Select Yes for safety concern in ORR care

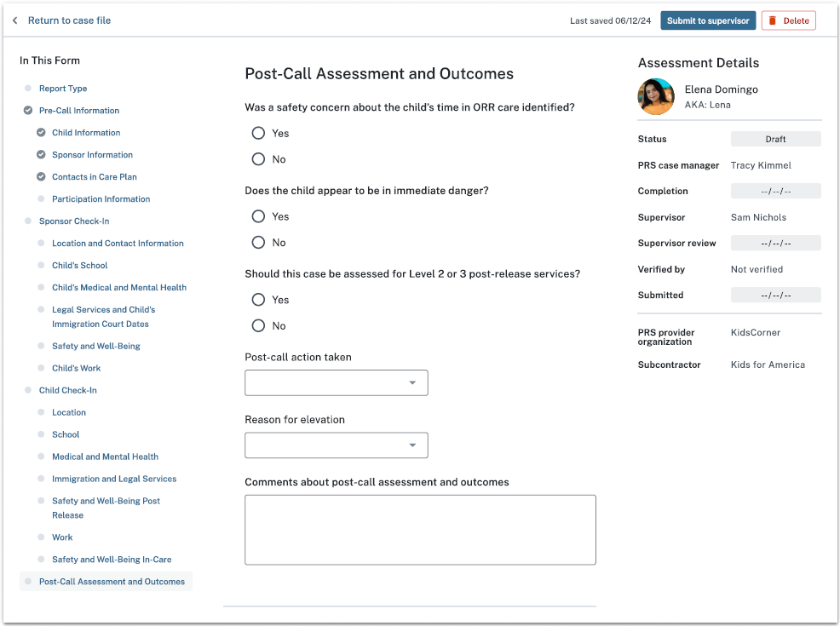pos(258,133)
